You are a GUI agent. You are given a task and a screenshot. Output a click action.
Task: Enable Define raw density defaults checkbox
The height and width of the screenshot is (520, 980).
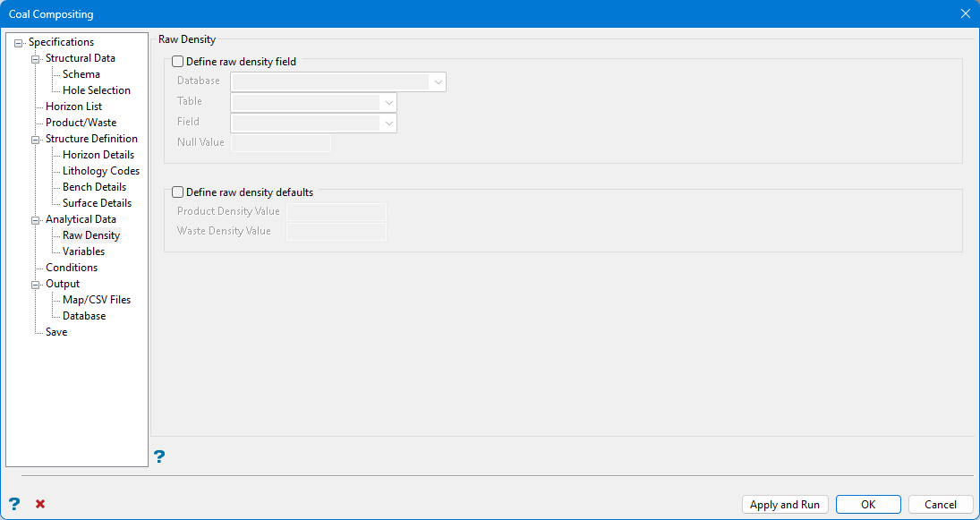tap(178, 192)
